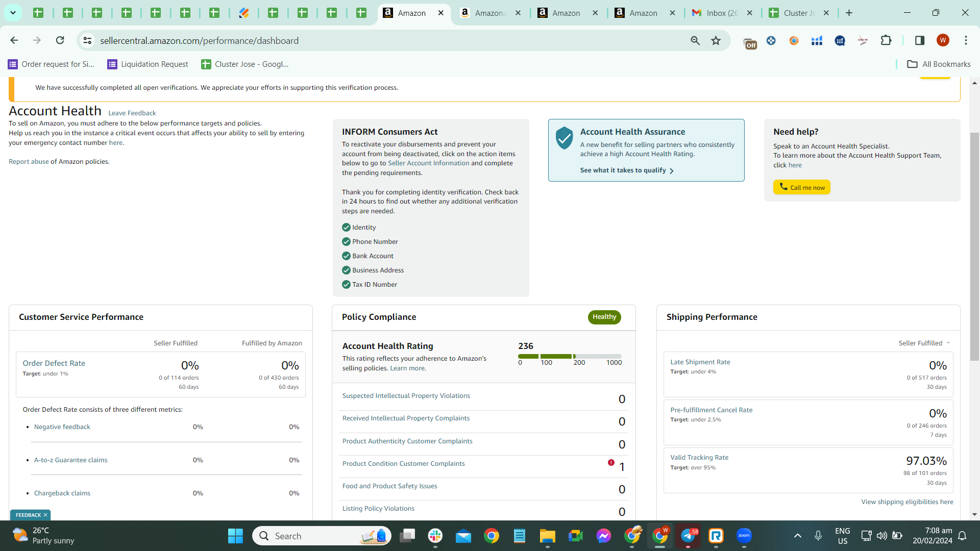The height and width of the screenshot is (551, 980).
Task: Open the LOG IN extension icon
Action: (x=863, y=40)
